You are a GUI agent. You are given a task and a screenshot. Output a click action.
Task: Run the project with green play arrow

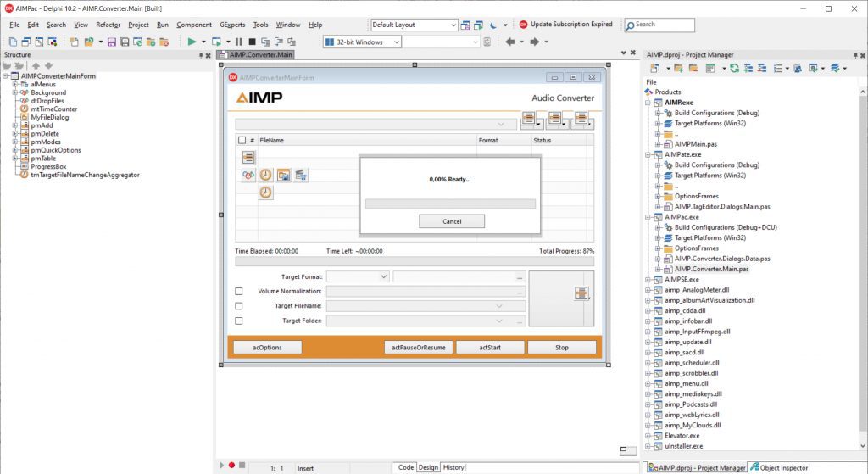tap(192, 42)
